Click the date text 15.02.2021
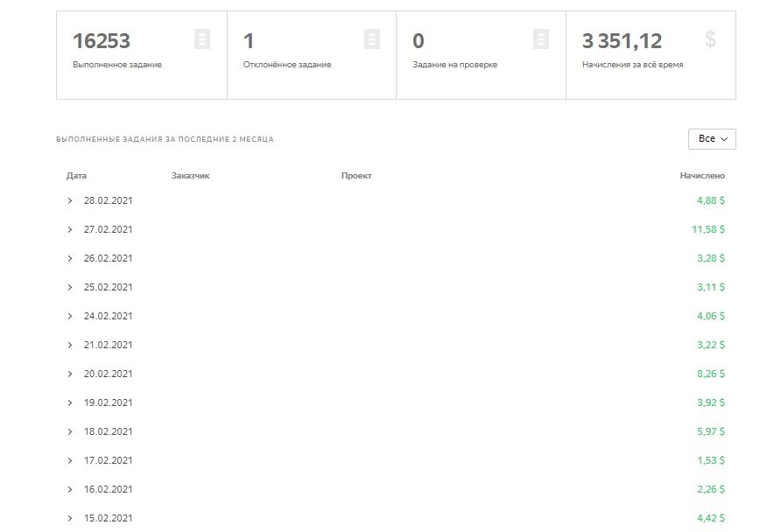Viewport: 781px width, 532px height. [x=108, y=518]
